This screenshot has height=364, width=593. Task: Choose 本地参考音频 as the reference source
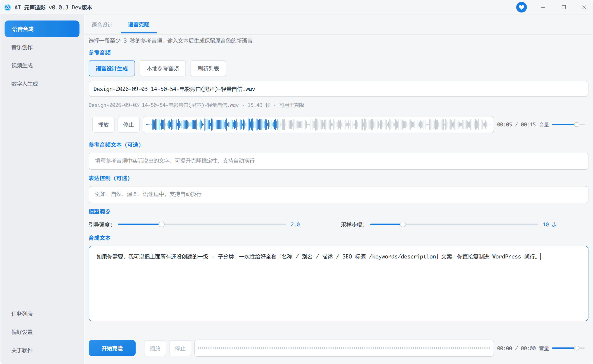tap(163, 69)
